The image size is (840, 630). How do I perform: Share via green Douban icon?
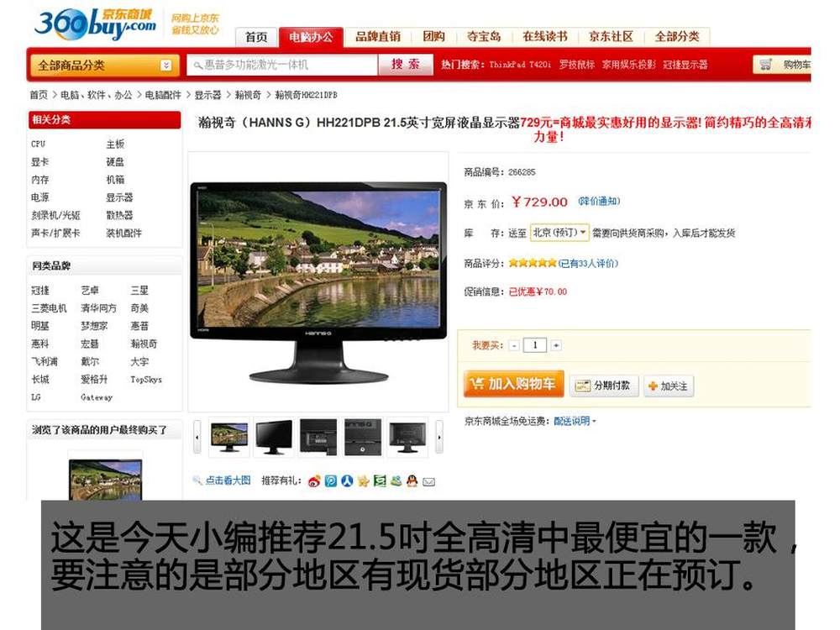380,481
